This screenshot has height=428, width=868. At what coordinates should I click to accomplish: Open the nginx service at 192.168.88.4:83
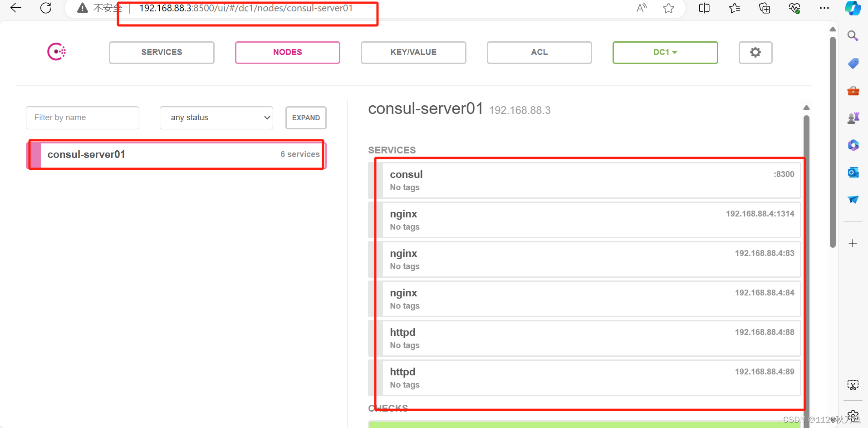584,259
